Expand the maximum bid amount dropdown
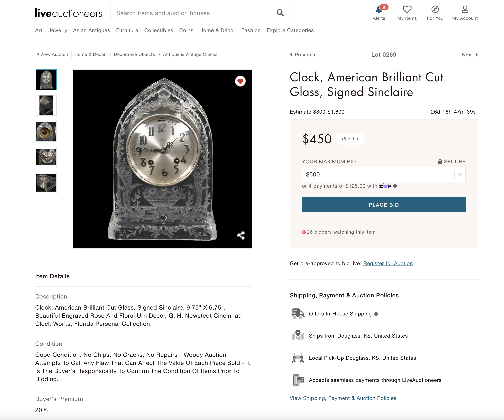This screenshot has height=420, width=504. coord(460,174)
